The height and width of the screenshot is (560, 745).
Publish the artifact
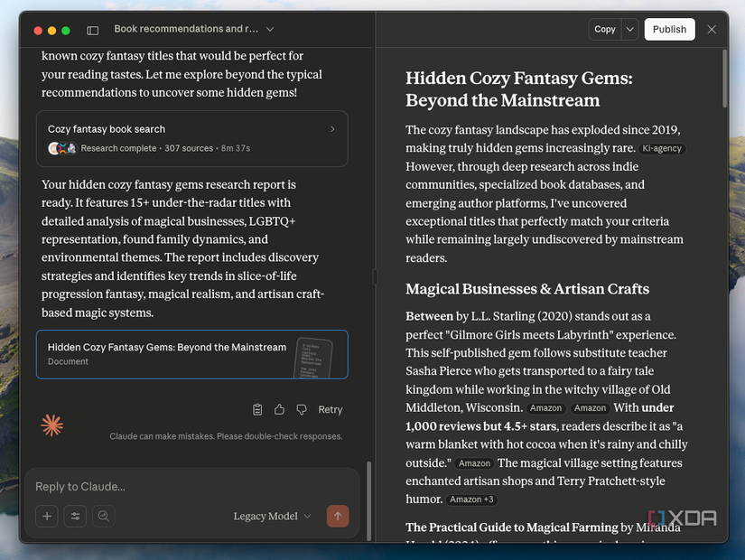(669, 29)
